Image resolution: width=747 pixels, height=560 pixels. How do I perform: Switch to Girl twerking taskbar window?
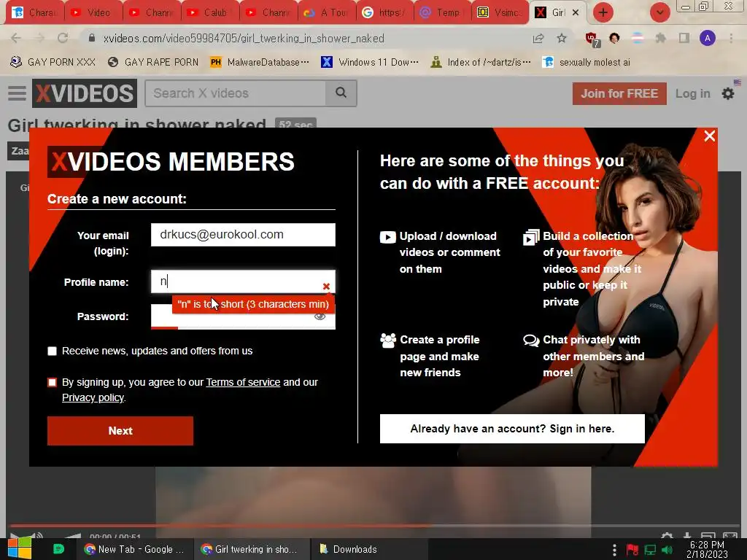coord(252,550)
